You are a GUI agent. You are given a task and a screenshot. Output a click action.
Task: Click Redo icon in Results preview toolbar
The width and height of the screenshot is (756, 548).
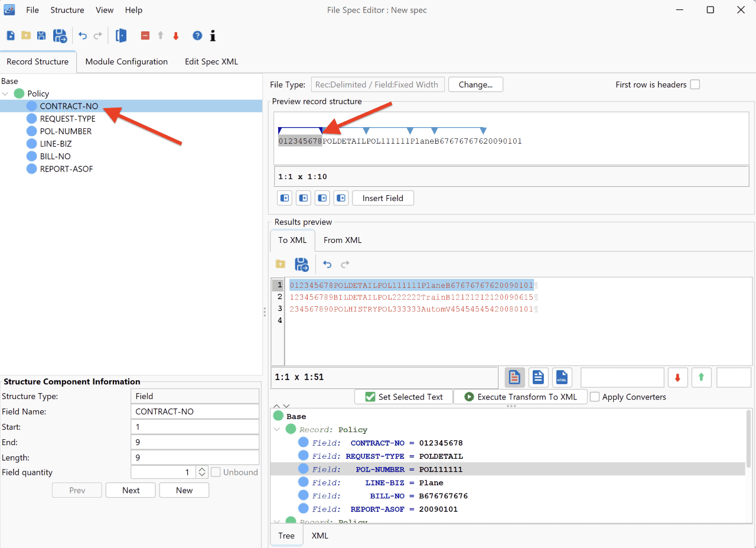(346, 264)
